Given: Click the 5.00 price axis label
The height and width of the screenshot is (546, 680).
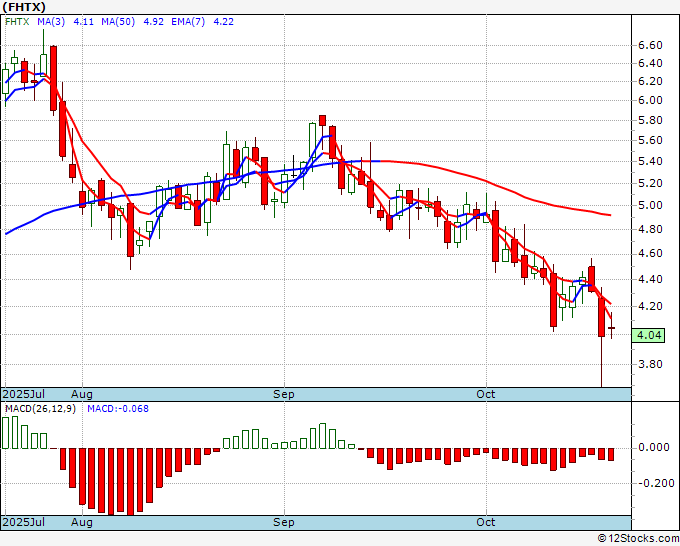Looking at the screenshot, I should click(650, 206).
